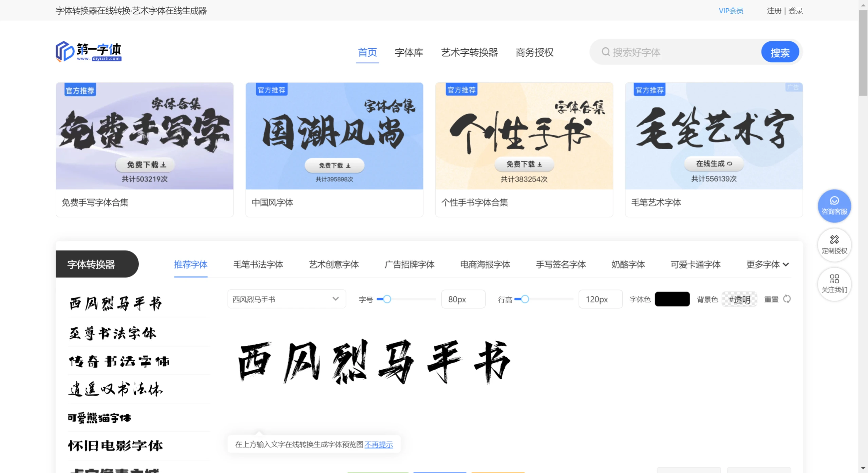Click the magnifier icon in the search bar
This screenshot has width=868, height=473.
click(x=605, y=52)
